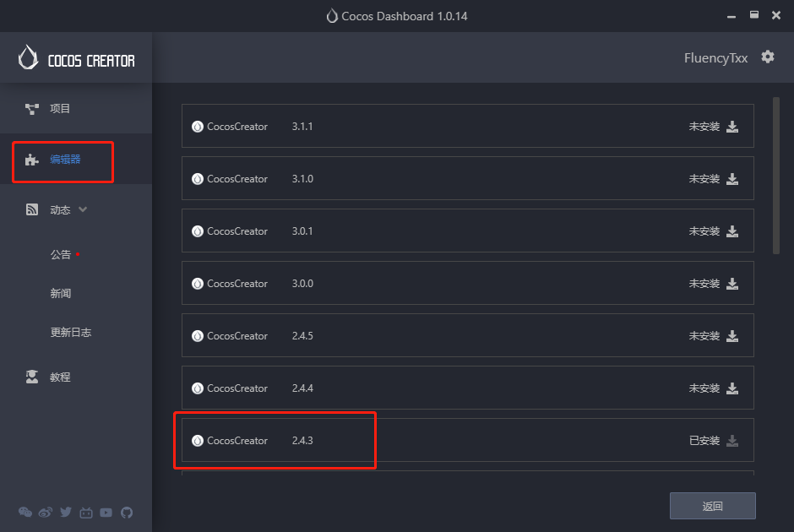
Task: Click the Cocos Creator flame logo
Action: click(29, 57)
